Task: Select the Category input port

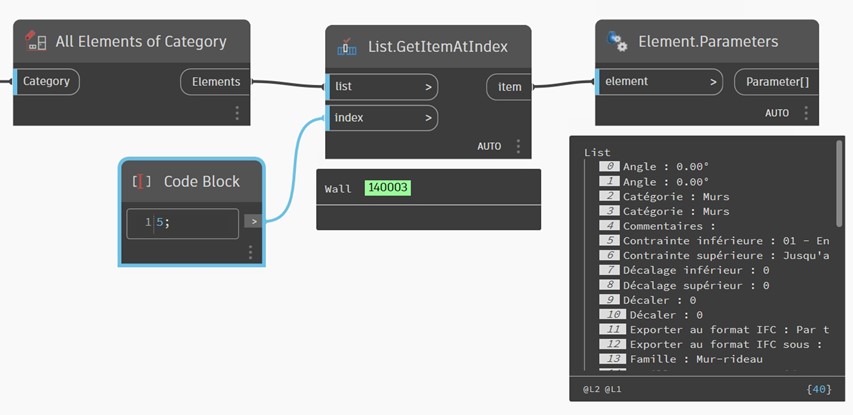Action: (x=45, y=81)
